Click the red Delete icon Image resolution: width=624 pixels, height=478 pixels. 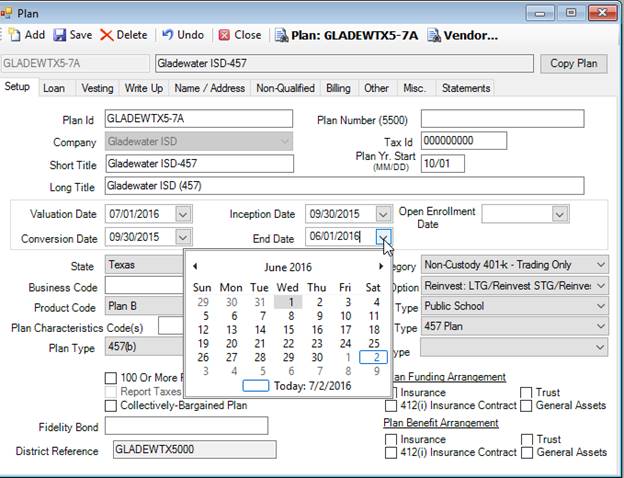(x=106, y=35)
